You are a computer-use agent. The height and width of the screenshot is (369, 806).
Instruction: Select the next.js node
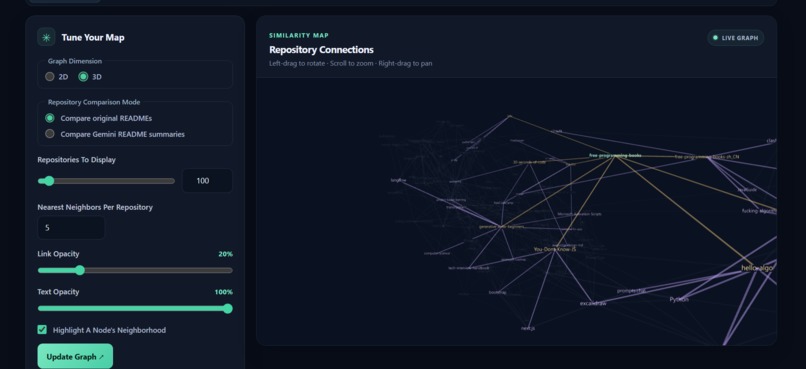pyautogui.click(x=528, y=328)
